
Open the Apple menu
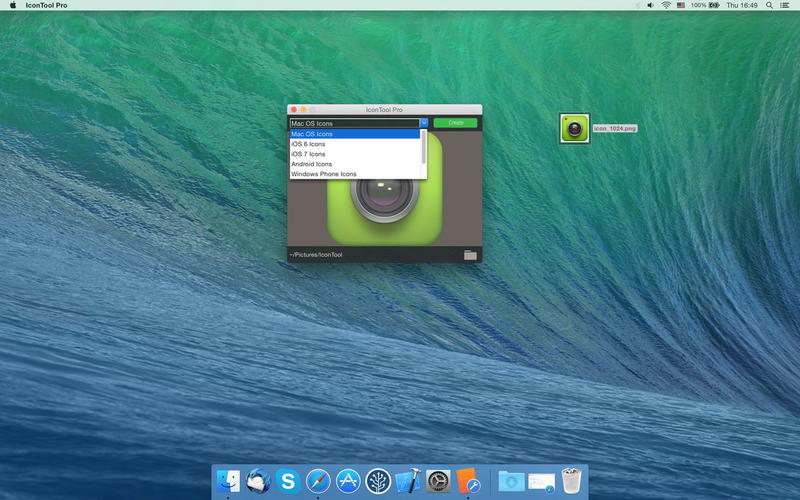pos(13,5)
